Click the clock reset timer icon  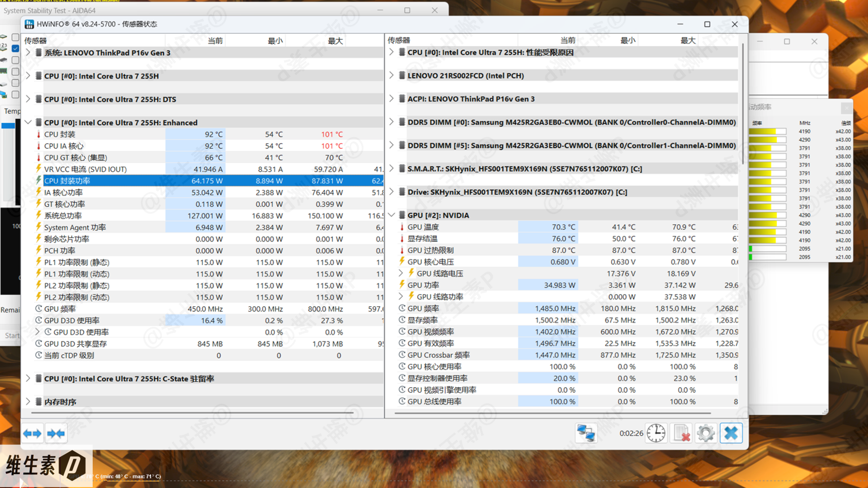[x=656, y=433]
